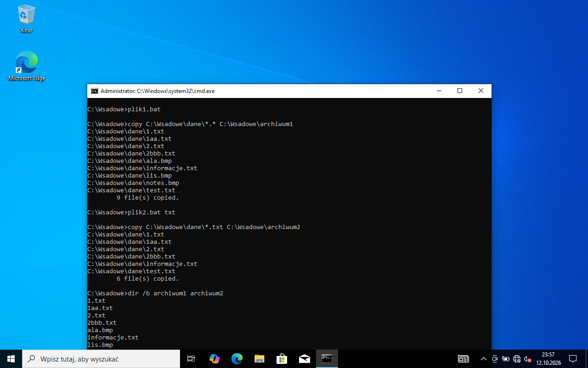The image size is (588, 368).
Task: Minimize the Command Prompt window
Action: pos(439,91)
